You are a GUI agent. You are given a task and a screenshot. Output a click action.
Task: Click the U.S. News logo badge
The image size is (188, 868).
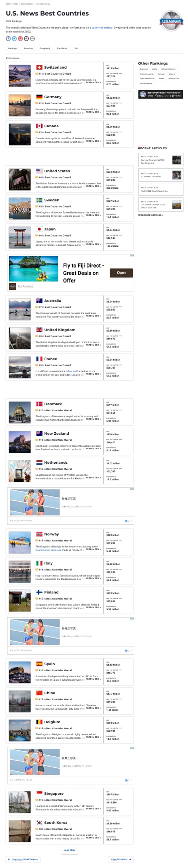(x=171, y=22)
